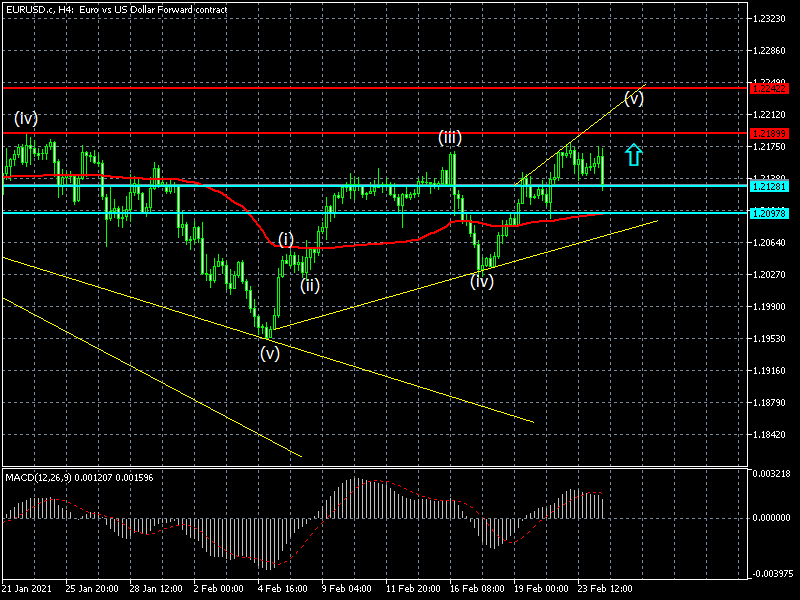Click the 0.000000 MACD scale value
This screenshot has height=600, width=800.
pyautogui.click(x=771, y=517)
